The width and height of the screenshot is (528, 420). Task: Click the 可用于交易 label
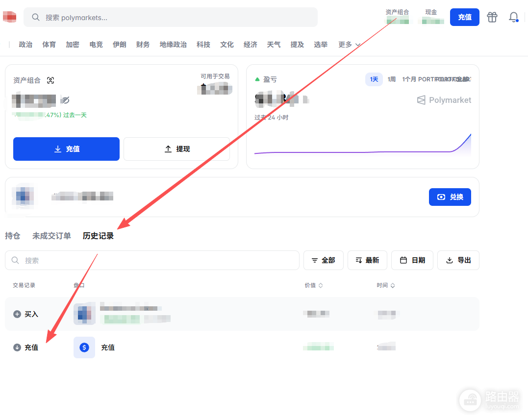[x=215, y=76]
